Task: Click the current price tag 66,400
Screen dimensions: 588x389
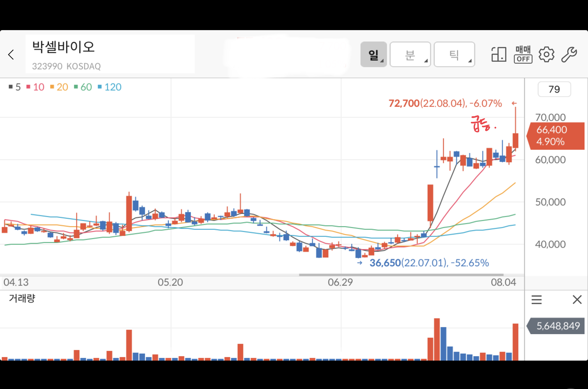Action: (x=555, y=136)
